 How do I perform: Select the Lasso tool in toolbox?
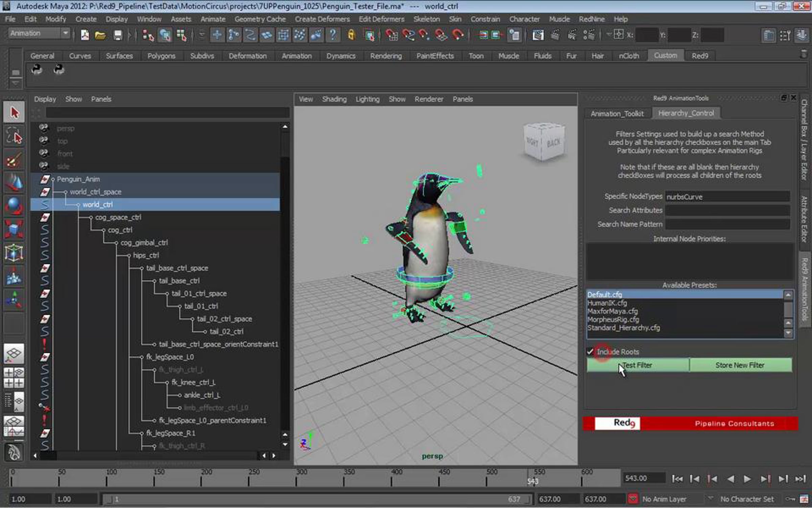(x=14, y=135)
